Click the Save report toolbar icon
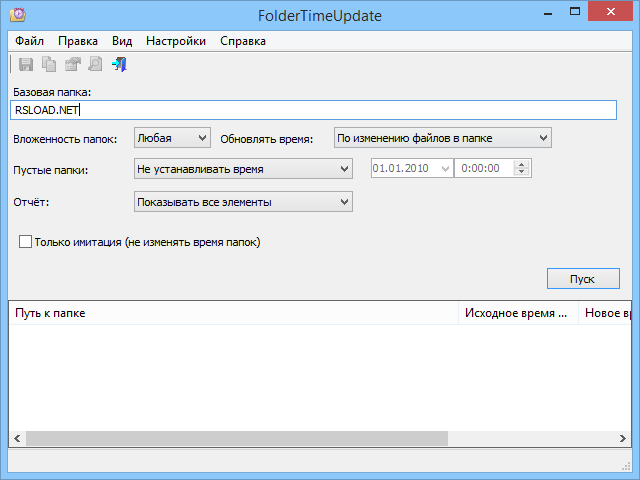The width and height of the screenshot is (640, 480). (x=26, y=64)
